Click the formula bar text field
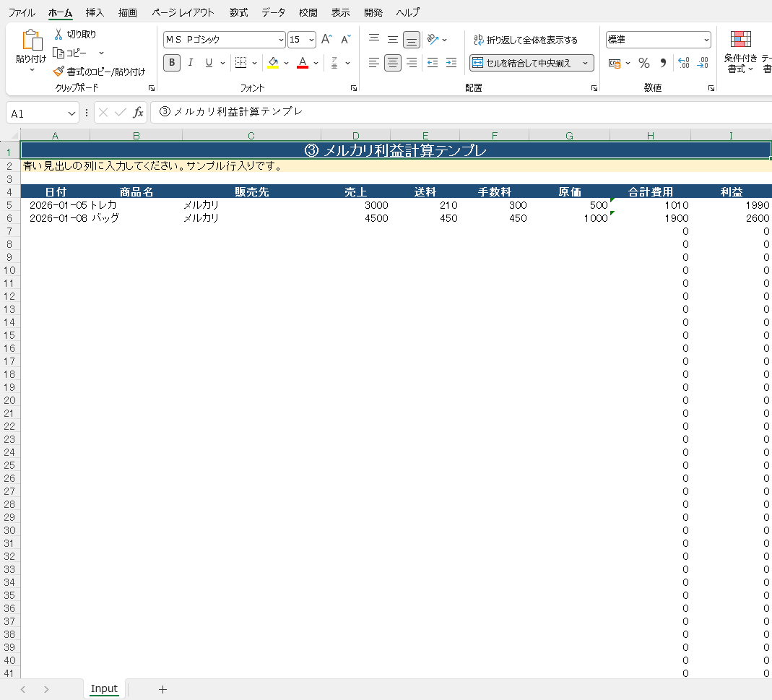Viewport: 772px width, 700px height. point(461,112)
